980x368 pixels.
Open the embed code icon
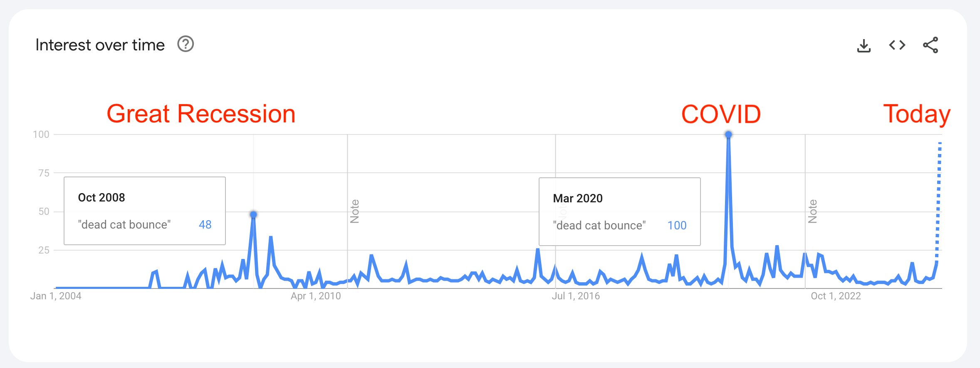[897, 45]
